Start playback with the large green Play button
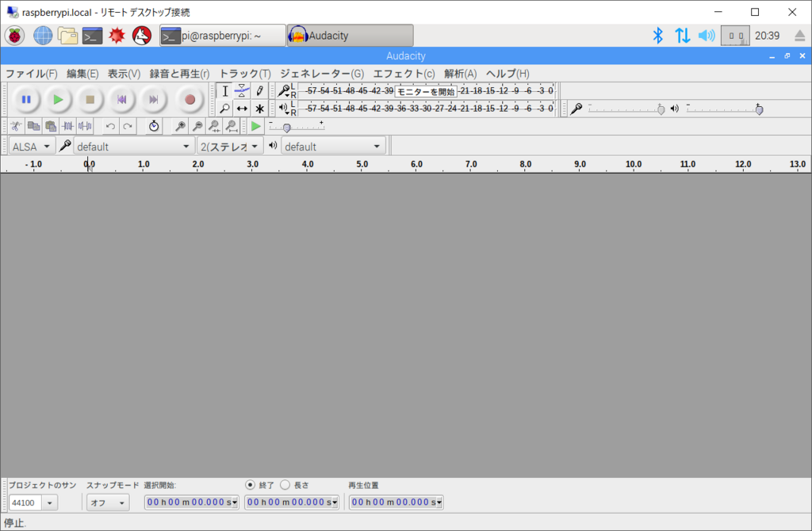Image resolution: width=812 pixels, height=531 pixels. (x=58, y=99)
